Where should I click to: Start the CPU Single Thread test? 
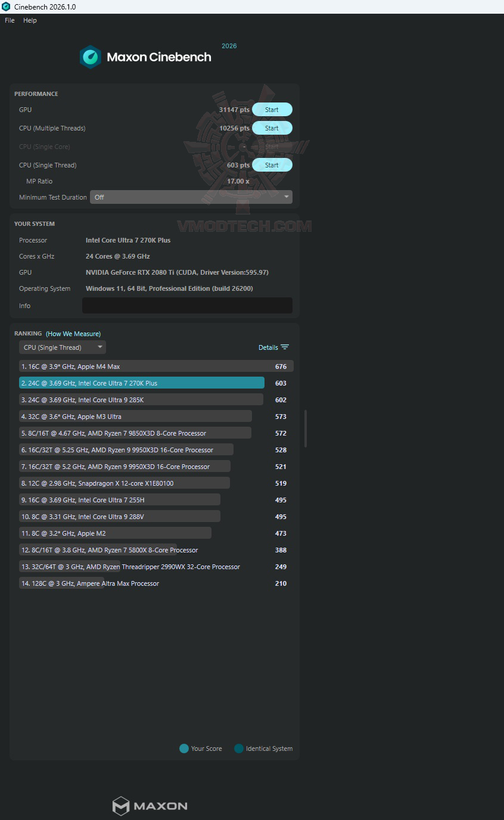272,165
